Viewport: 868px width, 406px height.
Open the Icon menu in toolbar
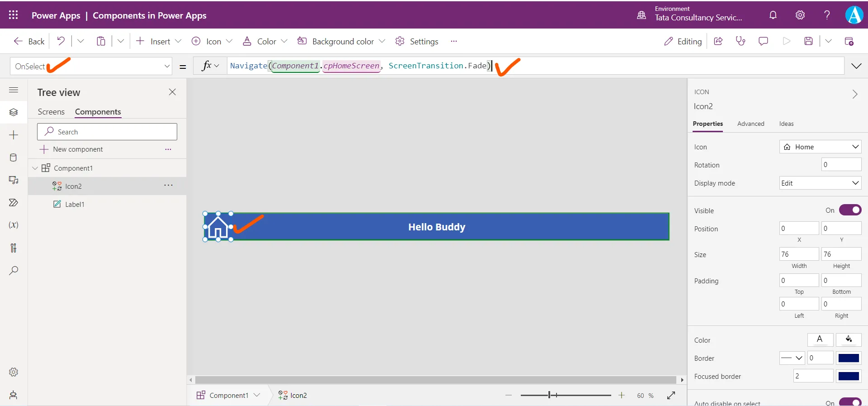pos(212,41)
